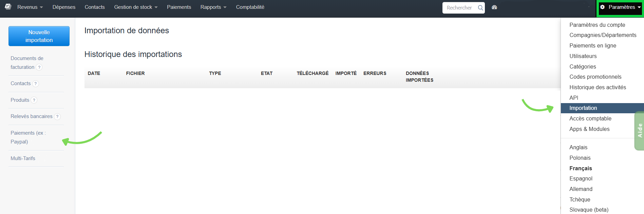
Task: Open help icon next to Produits
Action: 34,100
